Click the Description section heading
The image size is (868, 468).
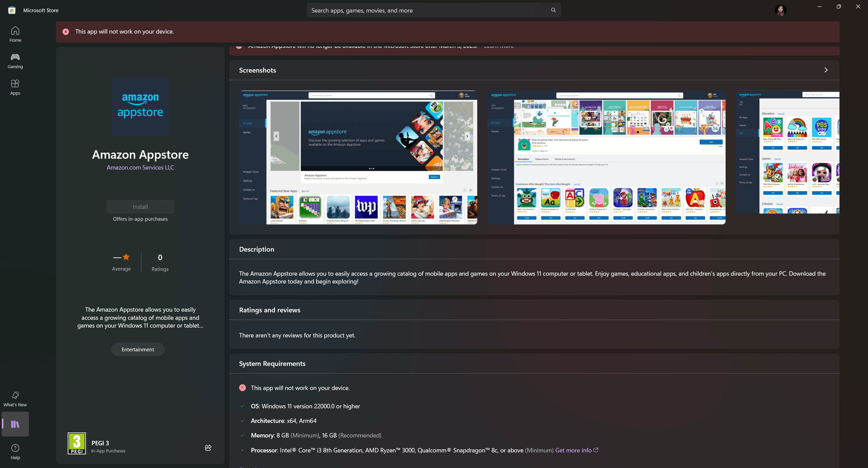257,249
